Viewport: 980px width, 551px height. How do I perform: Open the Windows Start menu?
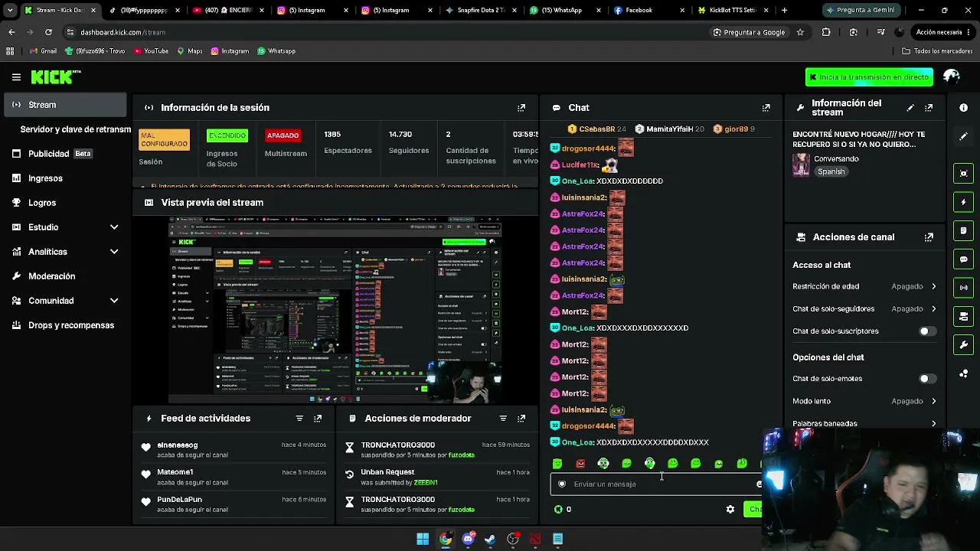click(x=423, y=539)
